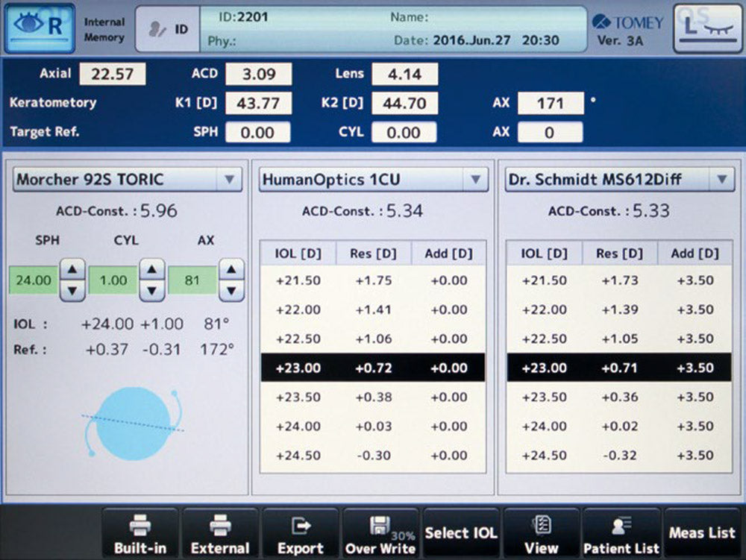Select Dr. Schmidt row with Res +1.39
Image resolution: width=746 pixels, height=560 pixels.
click(619, 309)
